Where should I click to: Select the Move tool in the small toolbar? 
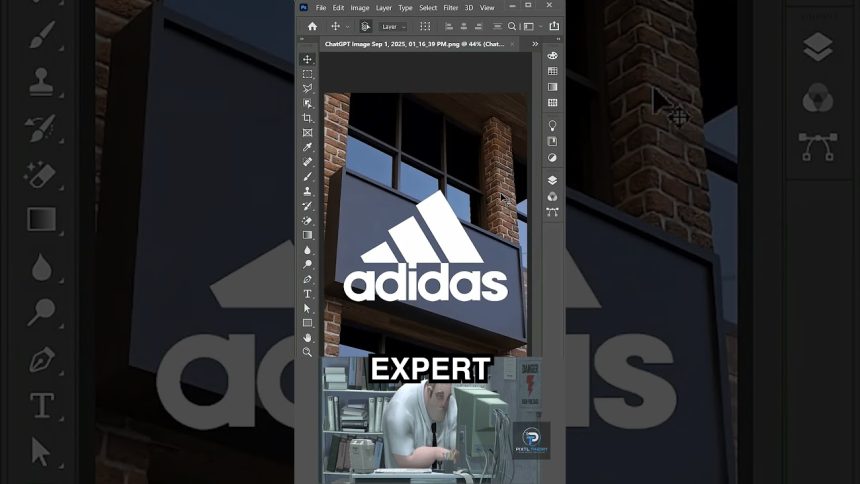pos(307,59)
